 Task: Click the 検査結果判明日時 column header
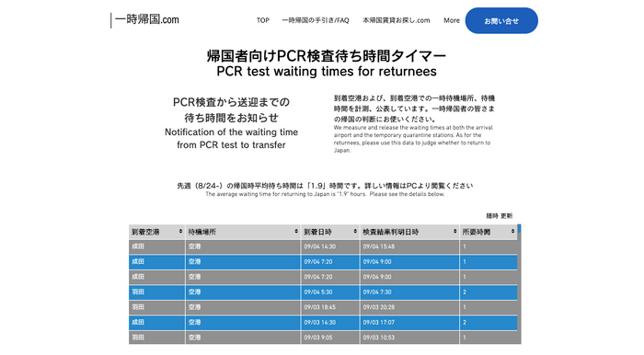pyautogui.click(x=409, y=232)
